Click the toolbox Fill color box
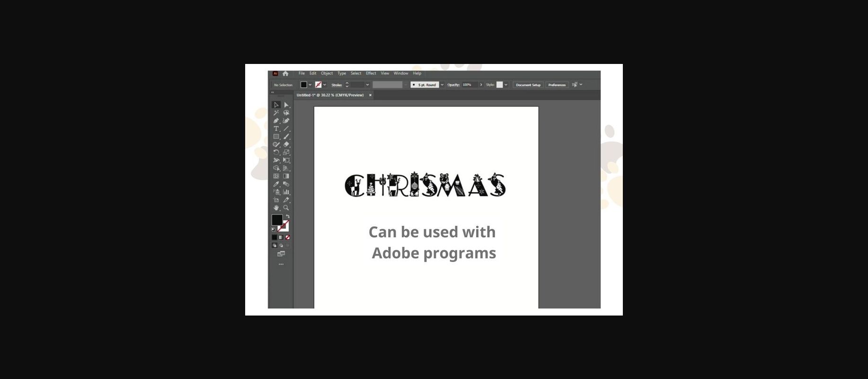868x379 pixels. (277, 220)
